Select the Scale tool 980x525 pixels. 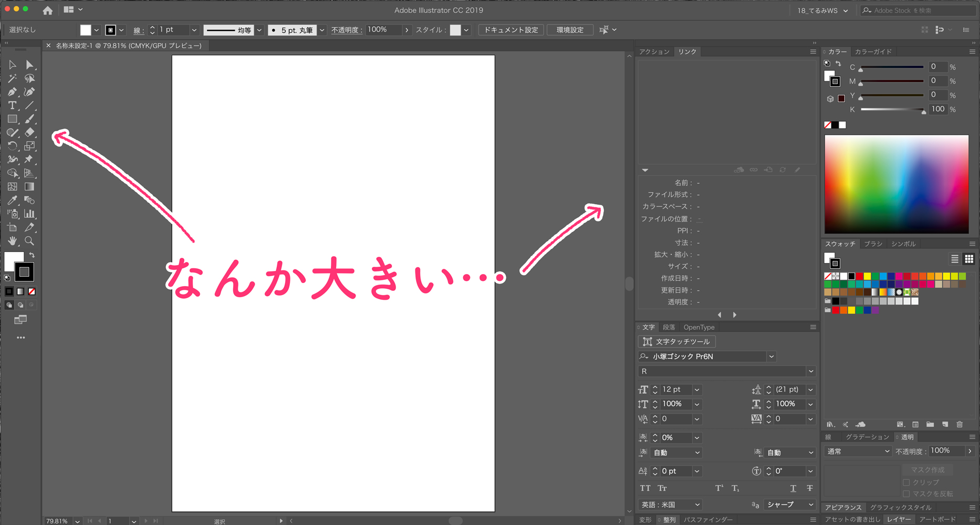point(29,146)
